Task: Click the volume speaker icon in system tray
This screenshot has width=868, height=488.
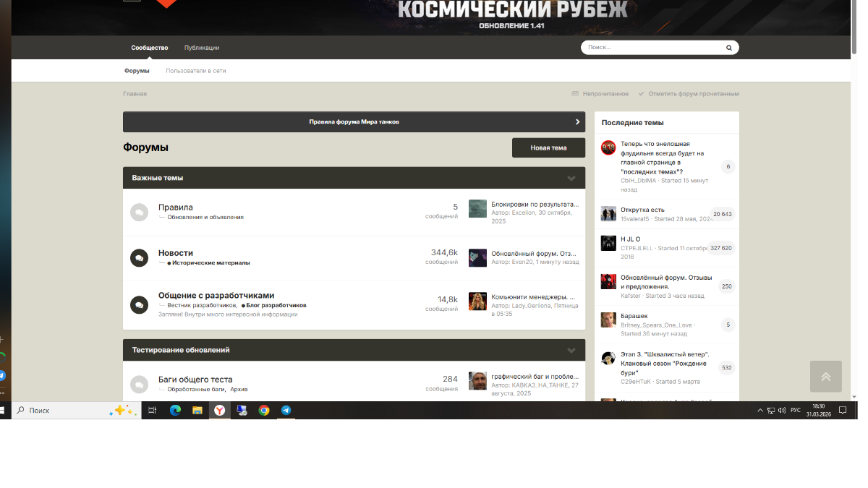Action: (x=782, y=410)
